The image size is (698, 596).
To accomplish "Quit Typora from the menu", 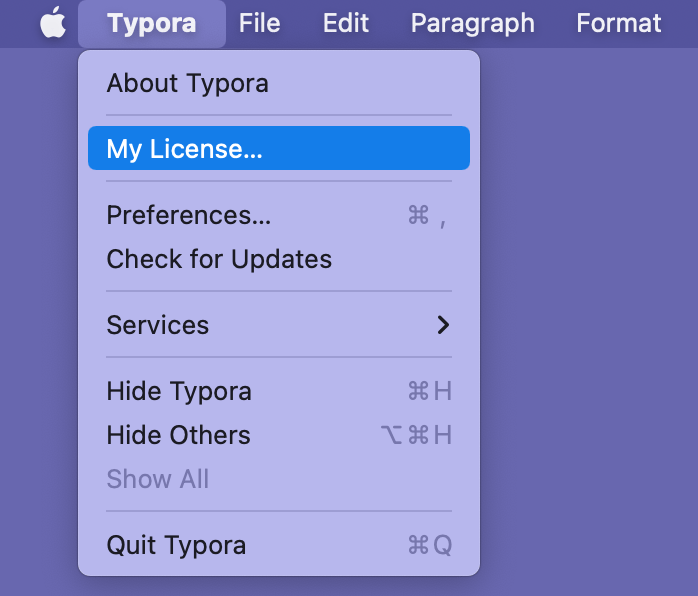I will [x=176, y=545].
